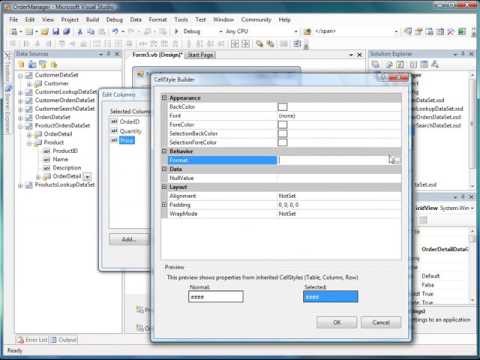Image resolution: width=480 pixels, height=360 pixels.
Task: Click the ForeColor swatch
Action: (x=283, y=125)
